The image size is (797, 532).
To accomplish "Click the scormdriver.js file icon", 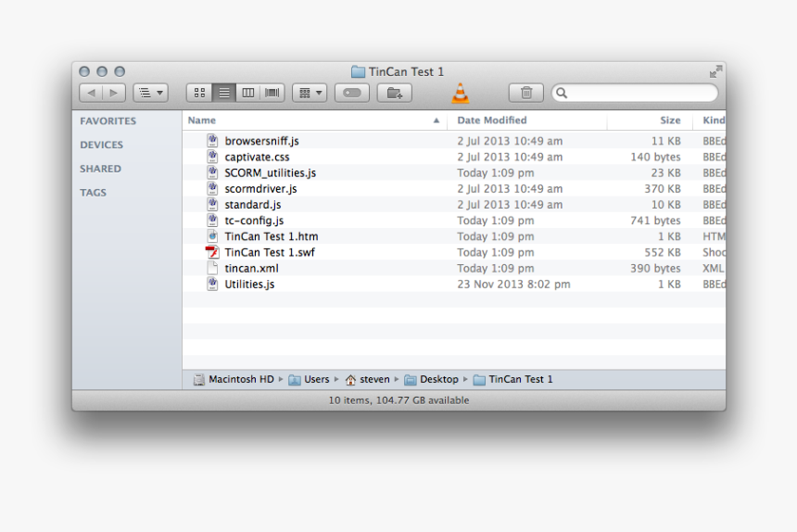I will [x=212, y=188].
